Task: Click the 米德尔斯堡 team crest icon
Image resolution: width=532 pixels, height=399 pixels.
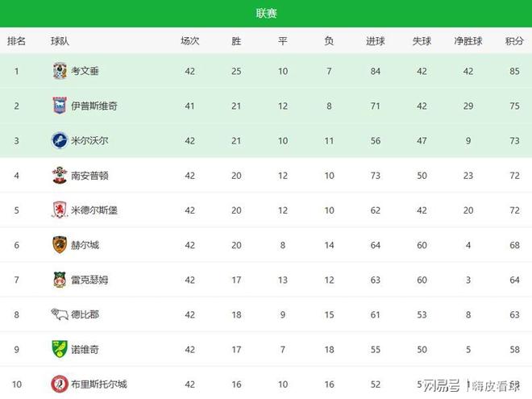Action: click(59, 210)
